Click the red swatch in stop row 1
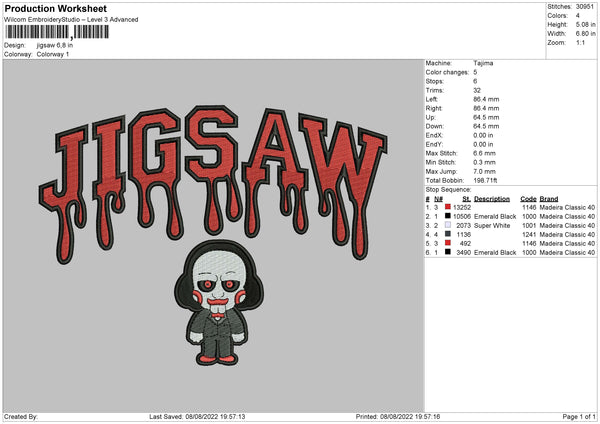This screenshot has width=600, height=424. pyautogui.click(x=448, y=207)
